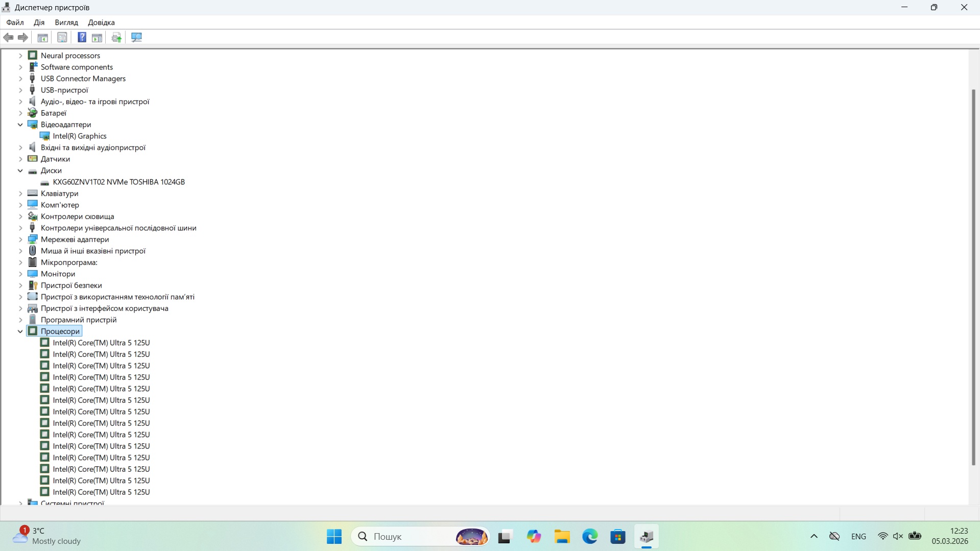
Task: Click the Help toolbar icon
Action: [82, 37]
